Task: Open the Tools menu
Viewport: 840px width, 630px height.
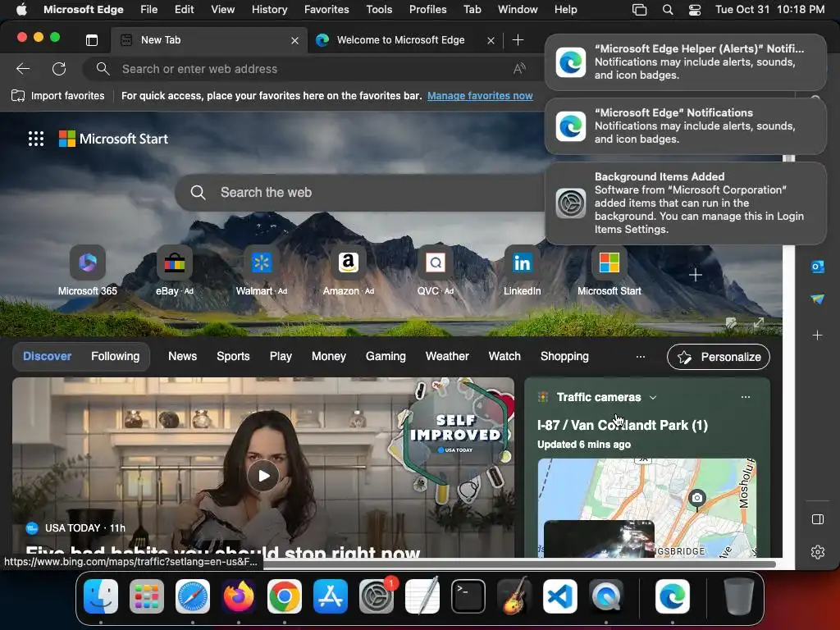Action: 379,10
